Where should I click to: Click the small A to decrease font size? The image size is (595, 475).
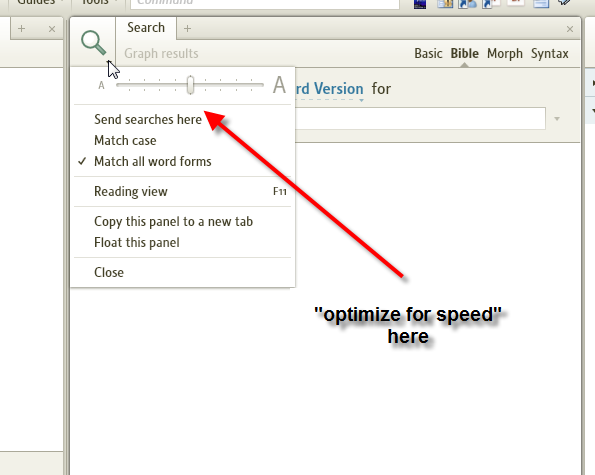[101, 85]
